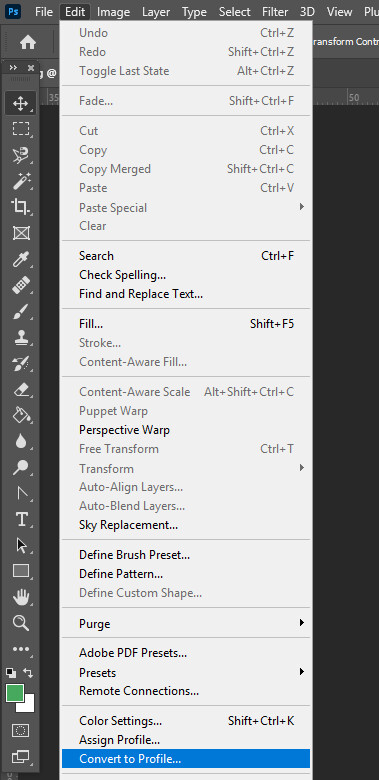Select the Move tool
This screenshot has width=379, height=780.
[x=20, y=103]
